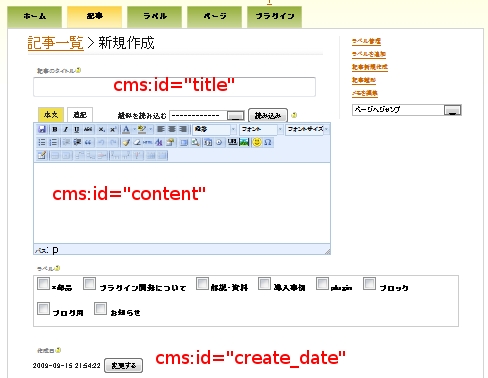Insert a numbered list
Image resolution: width=488 pixels, height=378 pixels.
coord(53,142)
